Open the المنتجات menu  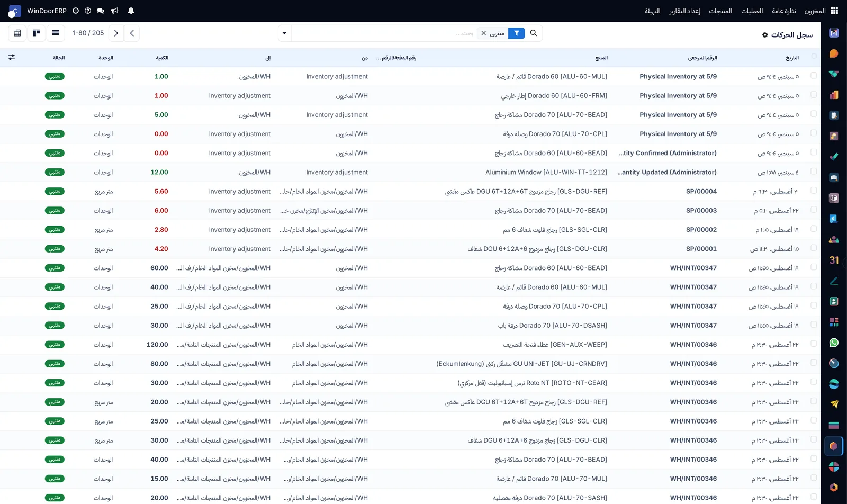(x=720, y=11)
